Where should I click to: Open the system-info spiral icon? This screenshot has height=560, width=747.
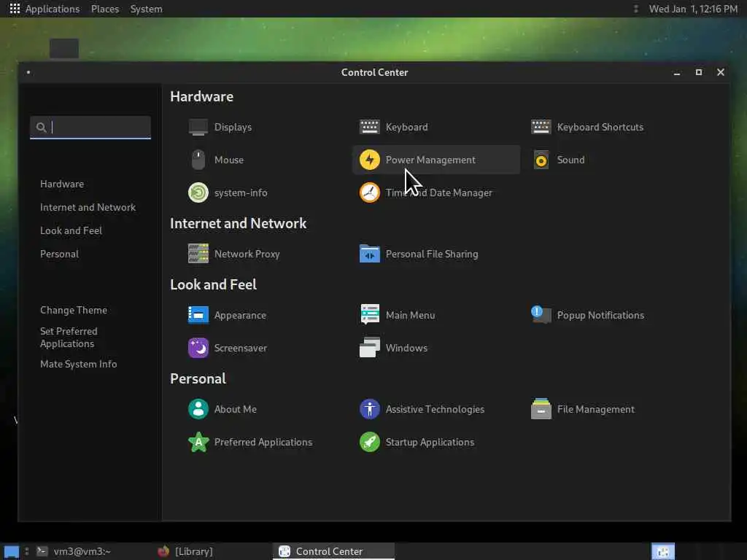point(198,192)
